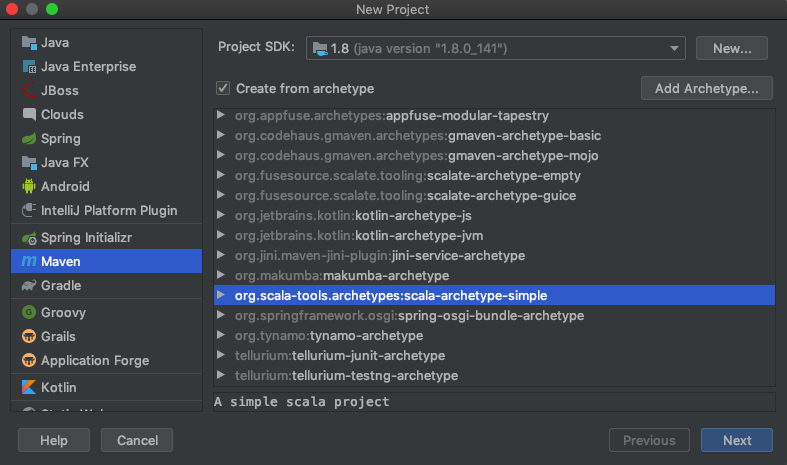Image resolution: width=787 pixels, height=465 pixels.
Task: Click the Java folder icon in sidebar
Action: pyautogui.click(x=29, y=43)
